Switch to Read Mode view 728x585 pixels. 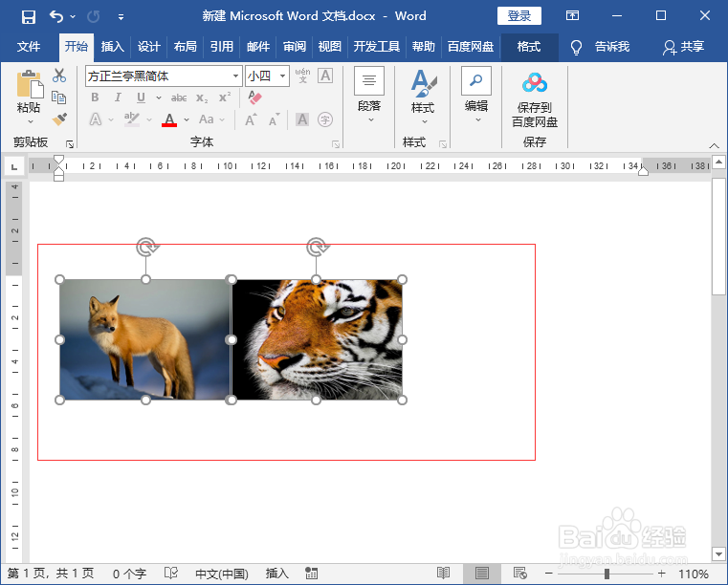[443, 574]
